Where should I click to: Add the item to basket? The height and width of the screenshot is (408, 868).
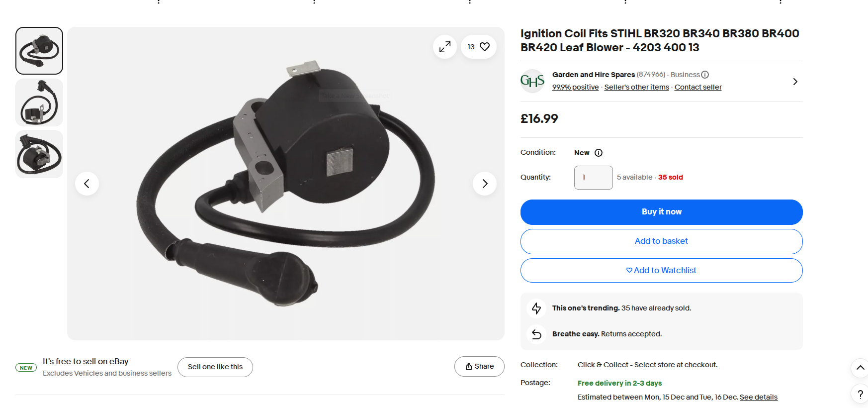click(661, 241)
